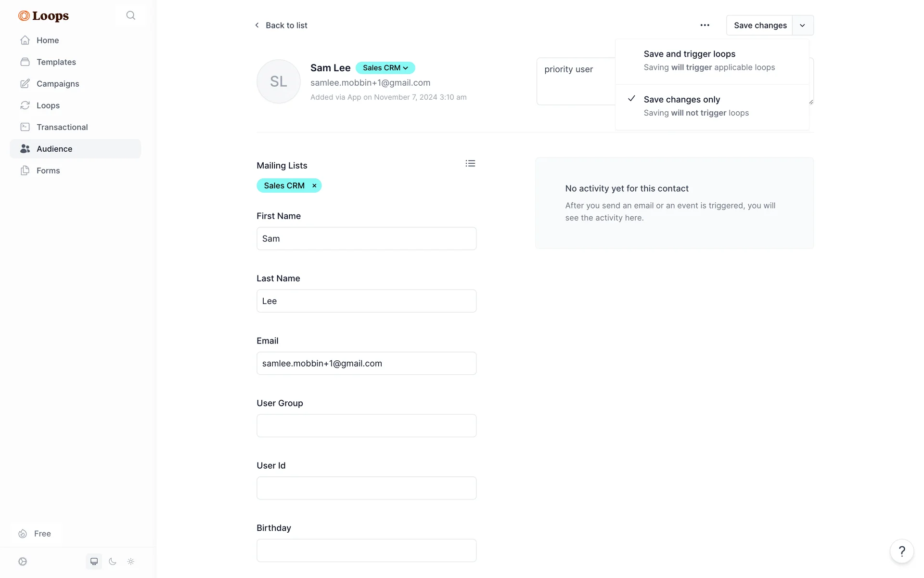Screen dimensions: 924x578
Task: Open the help question mark button
Action: (x=901, y=551)
